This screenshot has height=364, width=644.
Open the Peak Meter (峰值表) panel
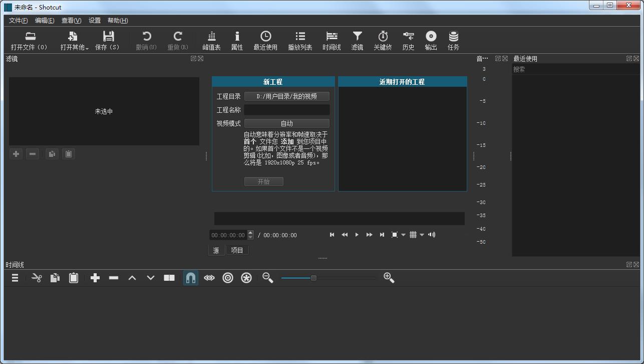(x=211, y=40)
